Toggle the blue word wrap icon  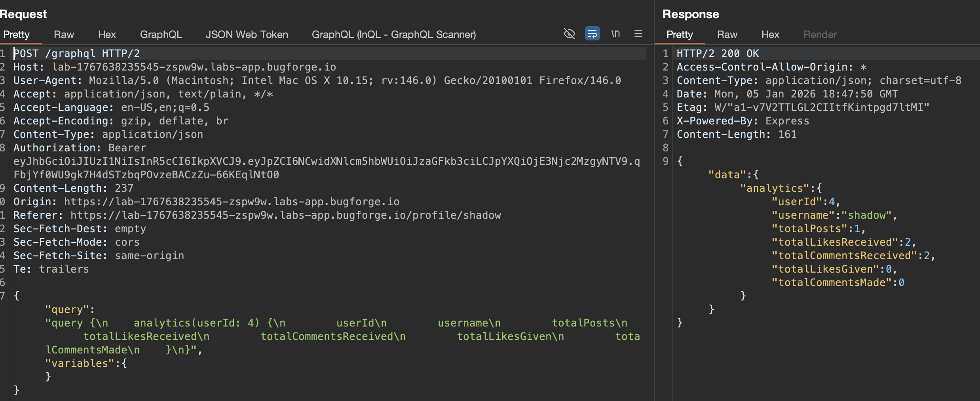(592, 34)
